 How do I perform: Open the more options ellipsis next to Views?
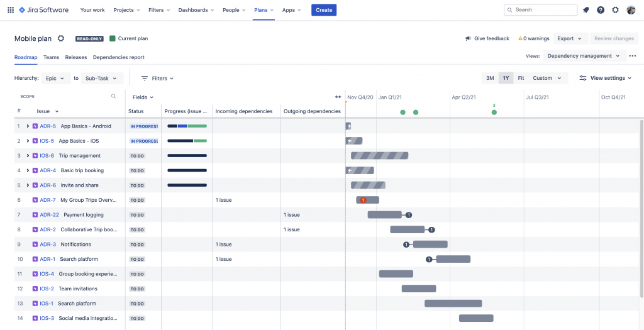(x=633, y=56)
